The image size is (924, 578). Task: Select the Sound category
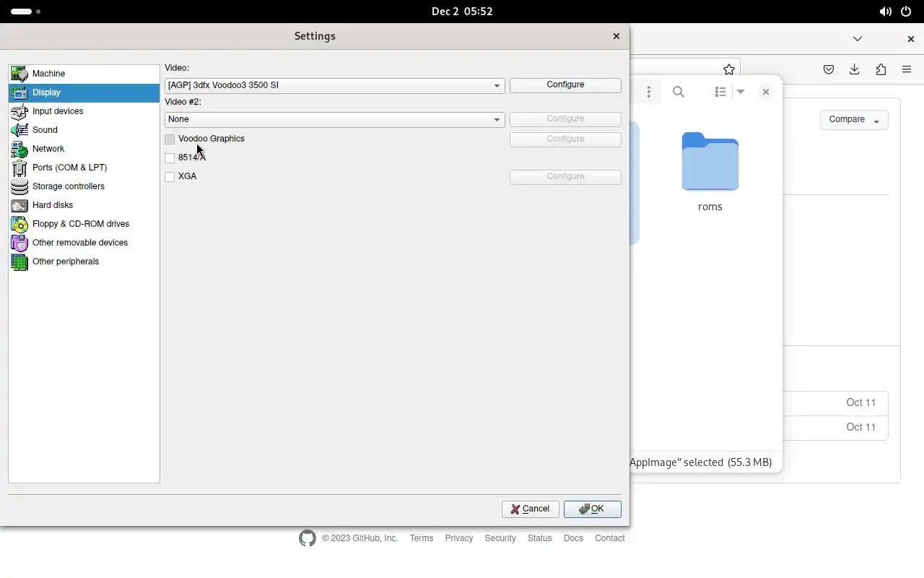pos(84,130)
